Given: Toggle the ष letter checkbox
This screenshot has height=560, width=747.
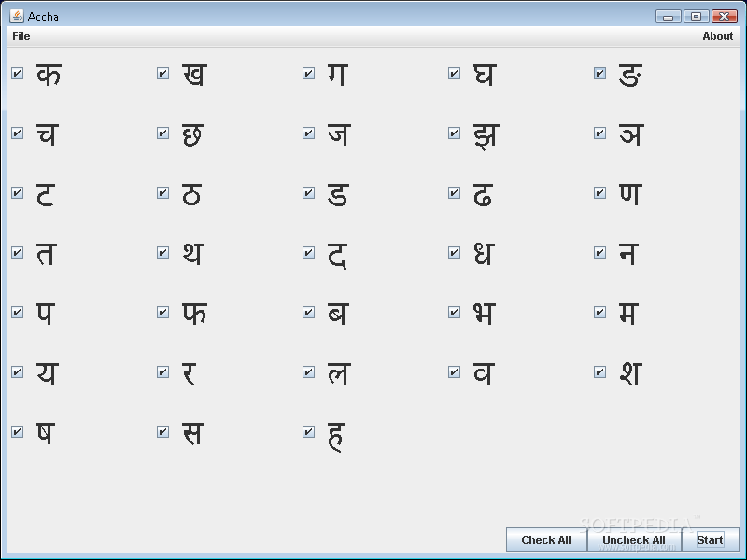Looking at the screenshot, I should point(18,432).
